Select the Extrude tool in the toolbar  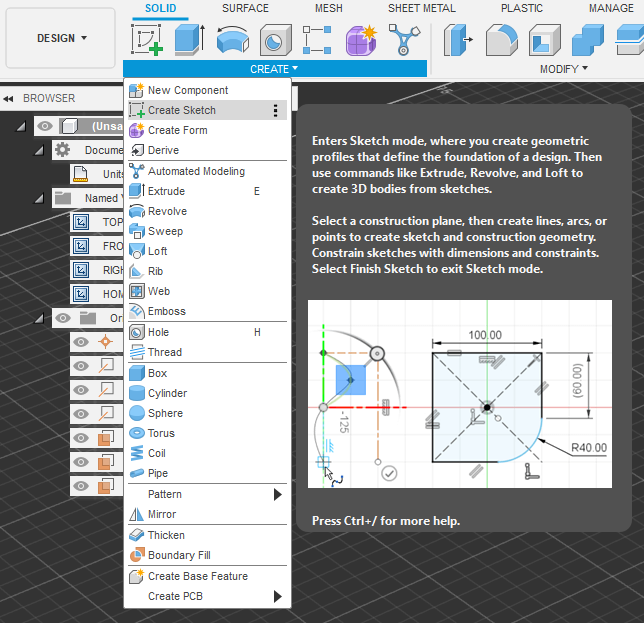coord(189,40)
